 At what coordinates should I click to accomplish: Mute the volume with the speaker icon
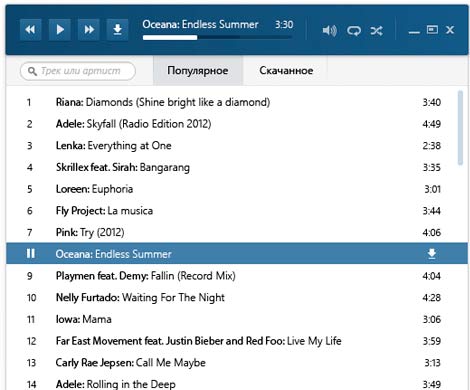329,31
